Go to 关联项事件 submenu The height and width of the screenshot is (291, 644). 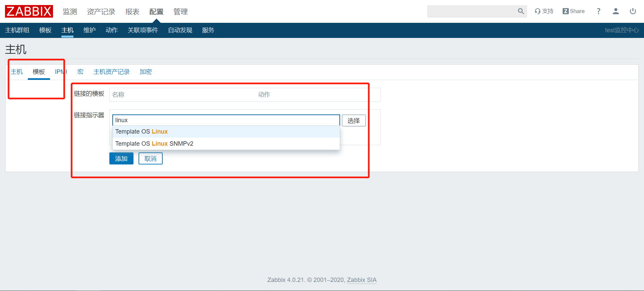point(143,30)
